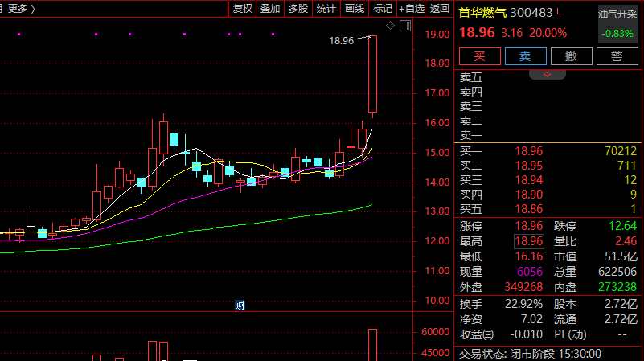The image size is (644, 361).
Task: Click the diamond icon above chart
Action: 390,26
